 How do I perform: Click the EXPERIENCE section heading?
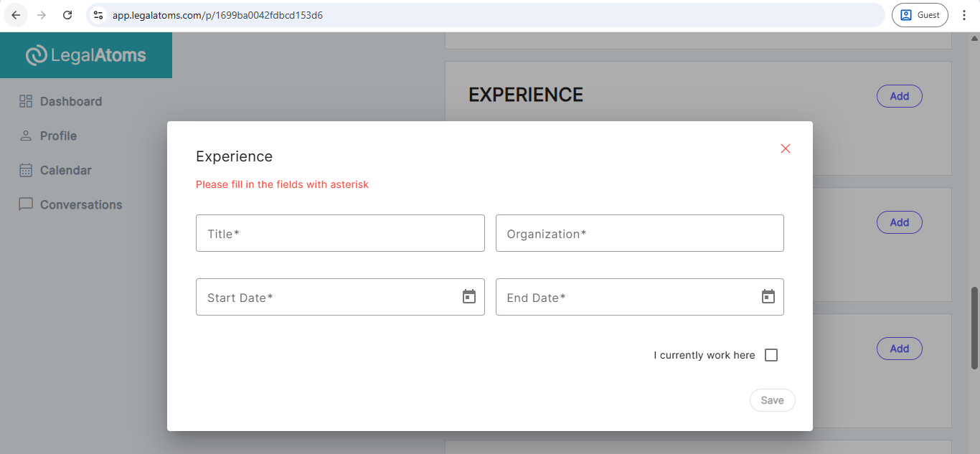click(x=526, y=95)
